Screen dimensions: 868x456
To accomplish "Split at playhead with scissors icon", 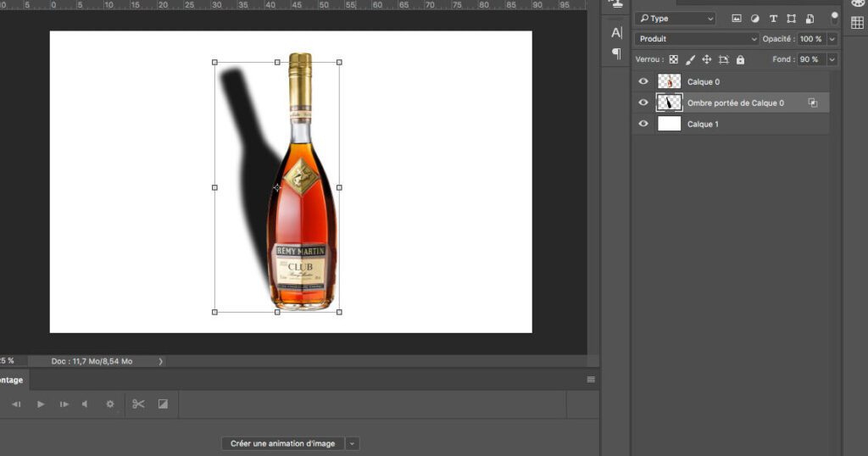I will (138, 404).
